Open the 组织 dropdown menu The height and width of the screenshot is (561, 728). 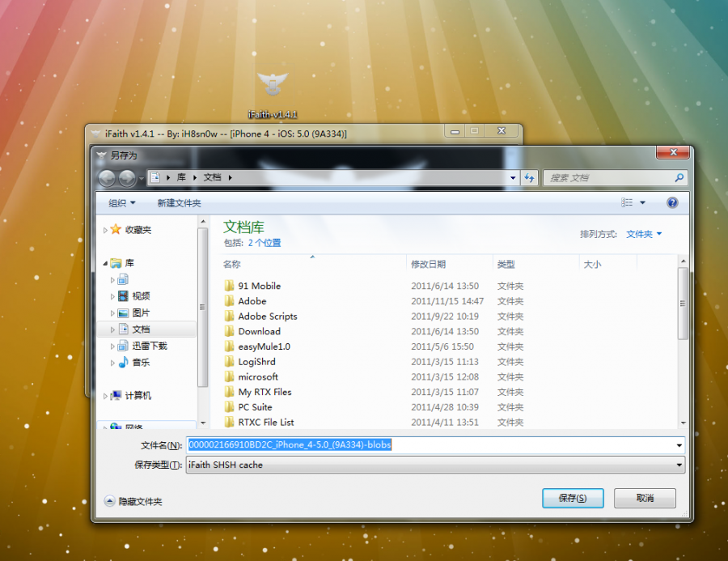coord(121,203)
